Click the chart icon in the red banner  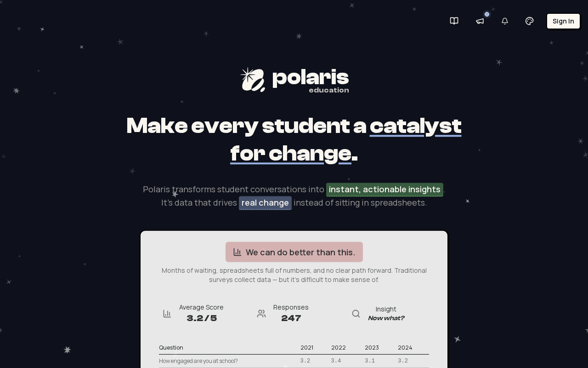237,252
